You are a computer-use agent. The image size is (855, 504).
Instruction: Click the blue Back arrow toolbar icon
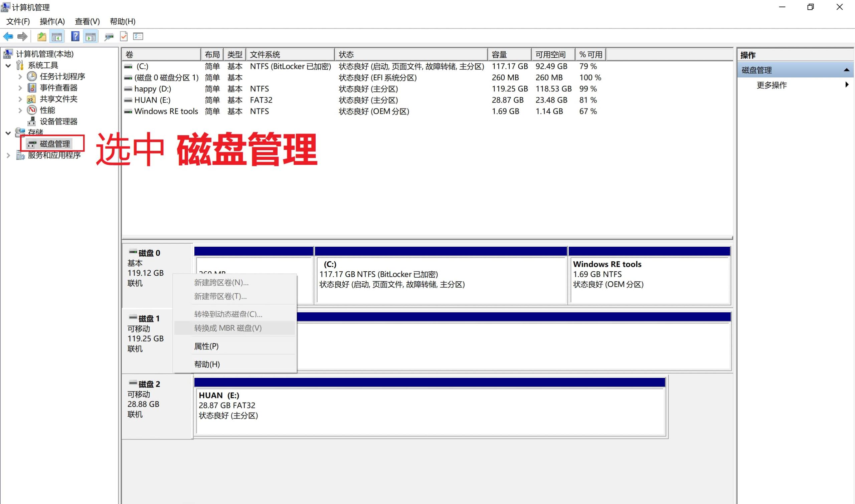(8, 36)
